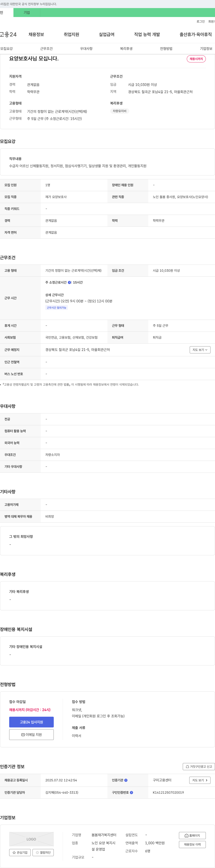Image resolution: width=215 pixels, height=868 pixels.
Task: Jump to 복리후생 section tab
Action: (x=126, y=49)
